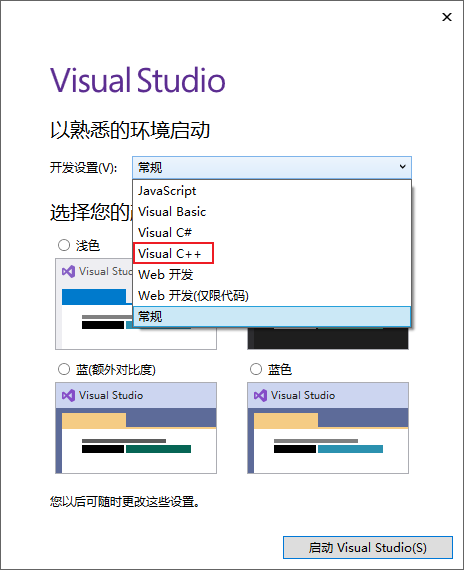Click the 开发设置(V) label
Viewport: 464px width, 570px height.
pos(83,168)
